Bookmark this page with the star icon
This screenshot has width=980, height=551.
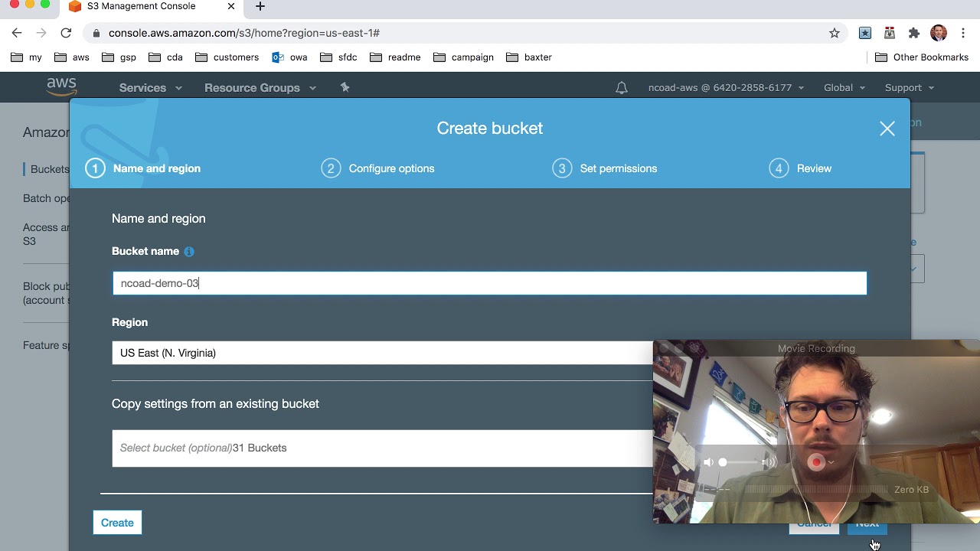coord(835,33)
